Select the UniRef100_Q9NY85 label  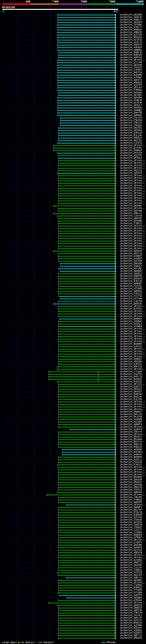click(131, 276)
